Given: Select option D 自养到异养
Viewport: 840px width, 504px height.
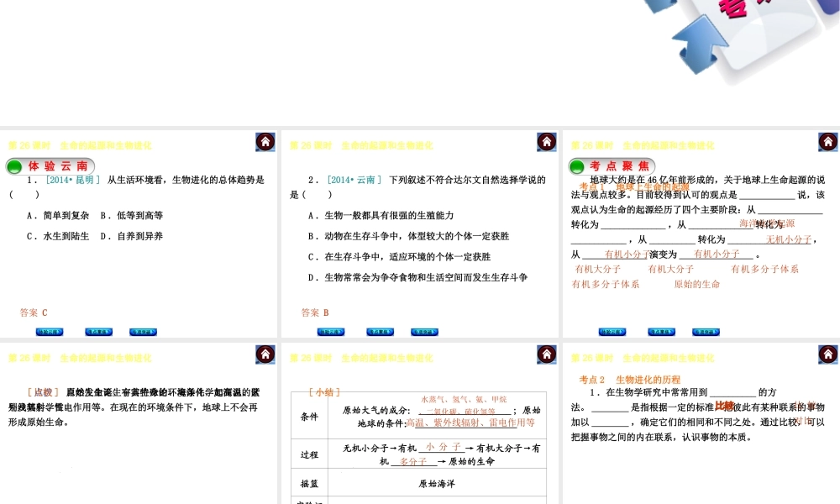Looking at the screenshot, I should click(131, 236).
